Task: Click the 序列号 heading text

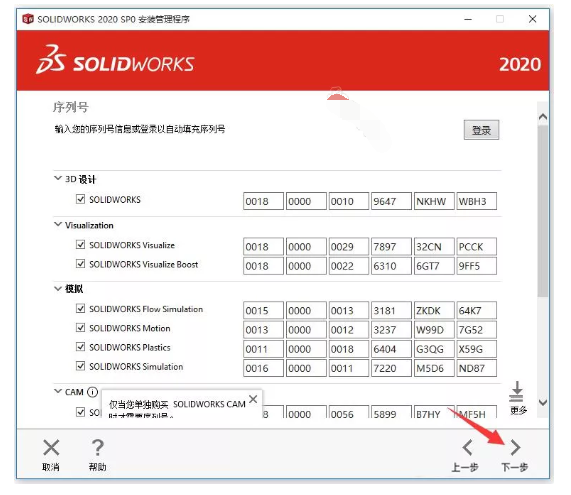Action: (x=71, y=107)
